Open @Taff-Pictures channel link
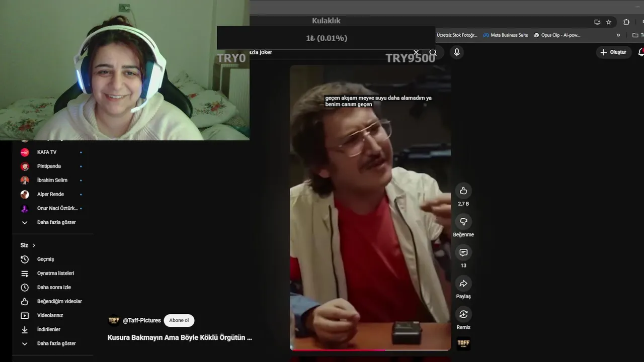 tap(142, 320)
